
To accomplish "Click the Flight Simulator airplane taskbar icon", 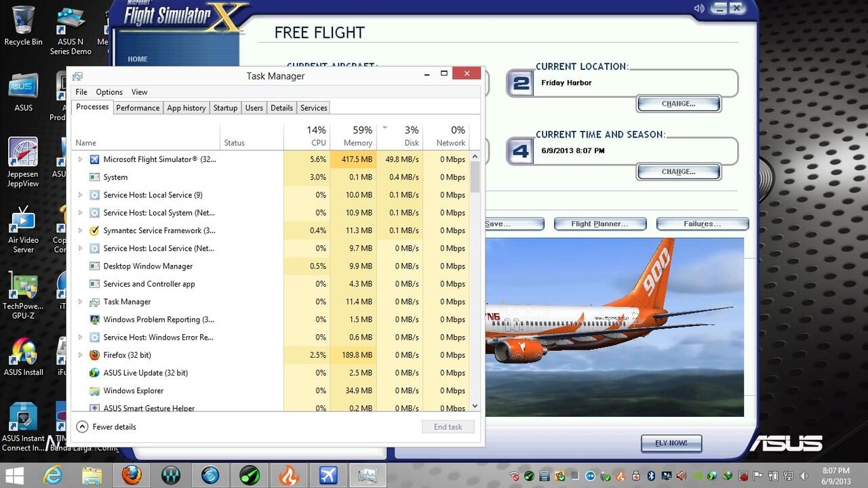I will tap(328, 475).
